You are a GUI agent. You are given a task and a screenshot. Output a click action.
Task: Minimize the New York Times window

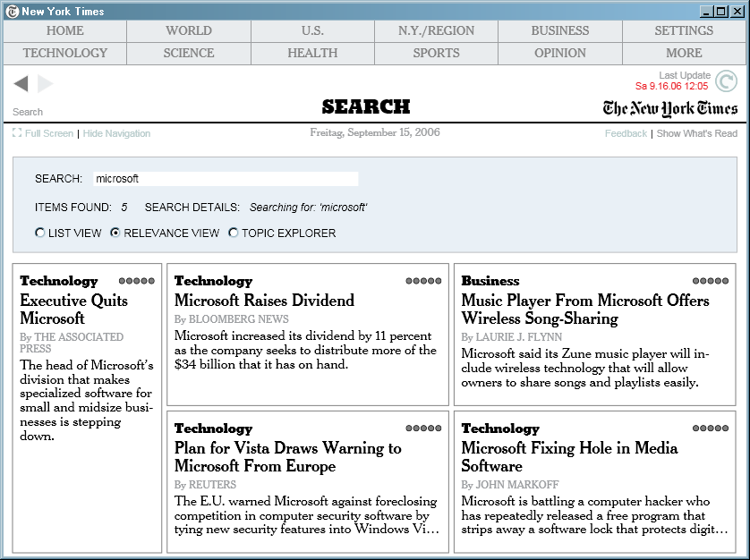[x=706, y=12]
